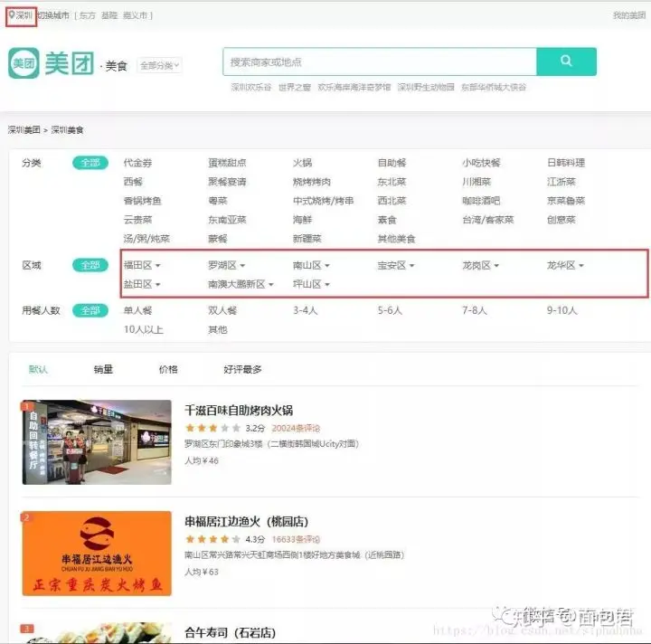
Task: Click suggested search 世界之窗
Action: [295, 87]
